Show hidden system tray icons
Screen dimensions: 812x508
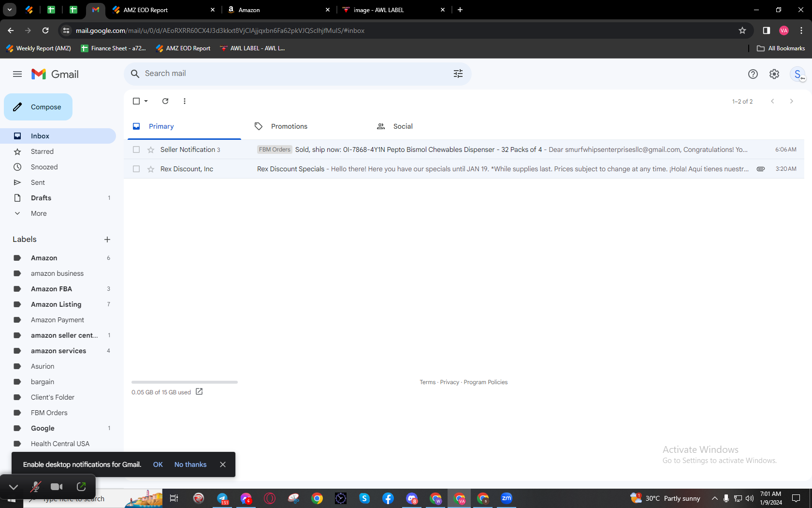click(x=714, y=498)
